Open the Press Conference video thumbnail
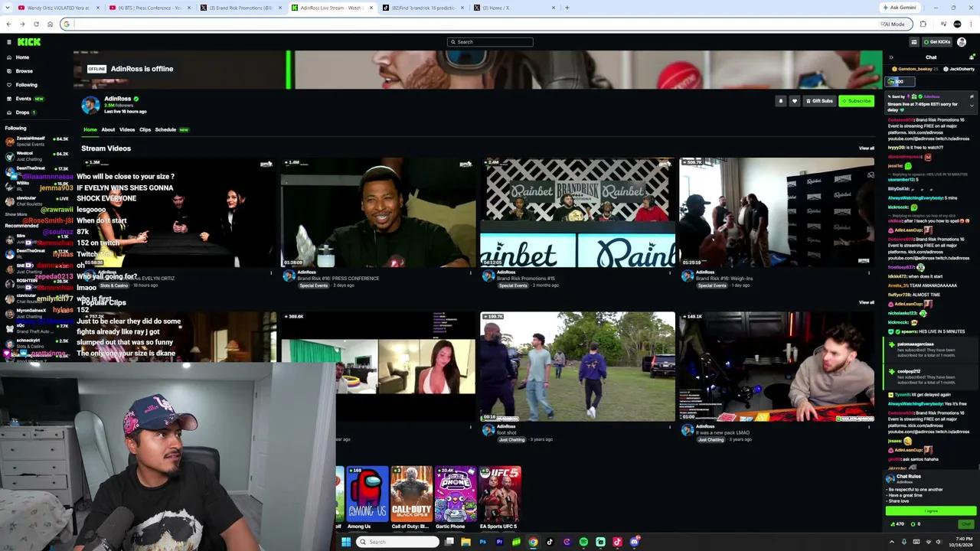The height and width of the screenshot is (551, 980). click(x=377, y=212)
